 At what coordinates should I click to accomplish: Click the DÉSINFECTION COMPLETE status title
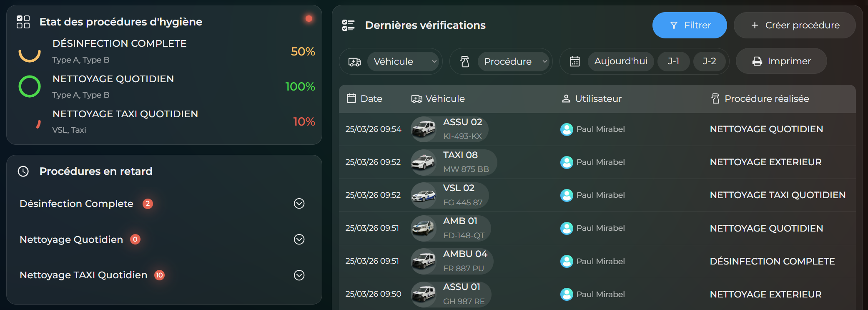[120, 43]
